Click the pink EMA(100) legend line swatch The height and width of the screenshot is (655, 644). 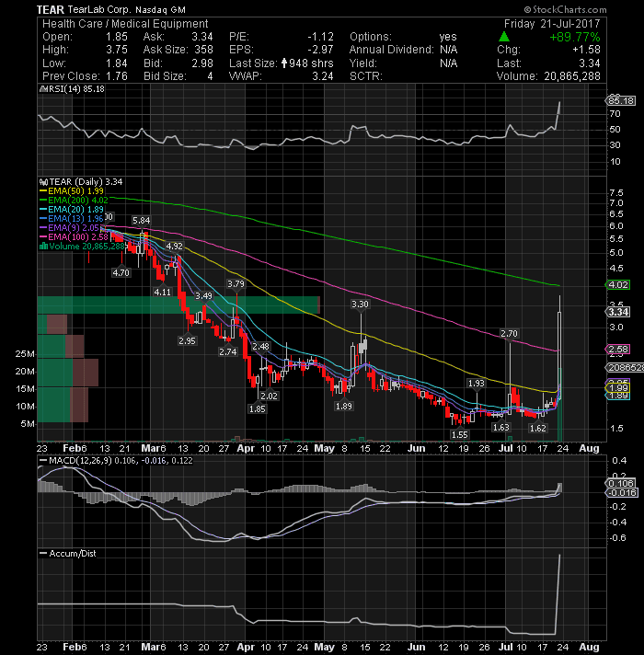pyautogui.click(x=43, y=236)
